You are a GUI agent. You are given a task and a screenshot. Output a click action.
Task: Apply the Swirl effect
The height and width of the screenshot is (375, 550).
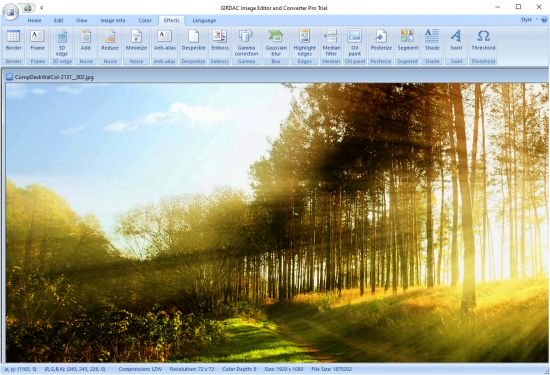pyautogui.click(x=456, y=41)
